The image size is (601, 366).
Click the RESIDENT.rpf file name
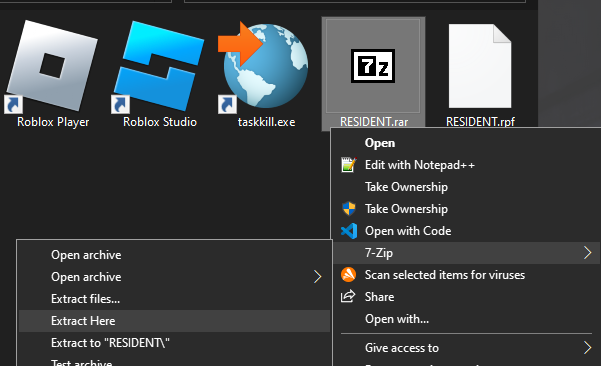480,122
